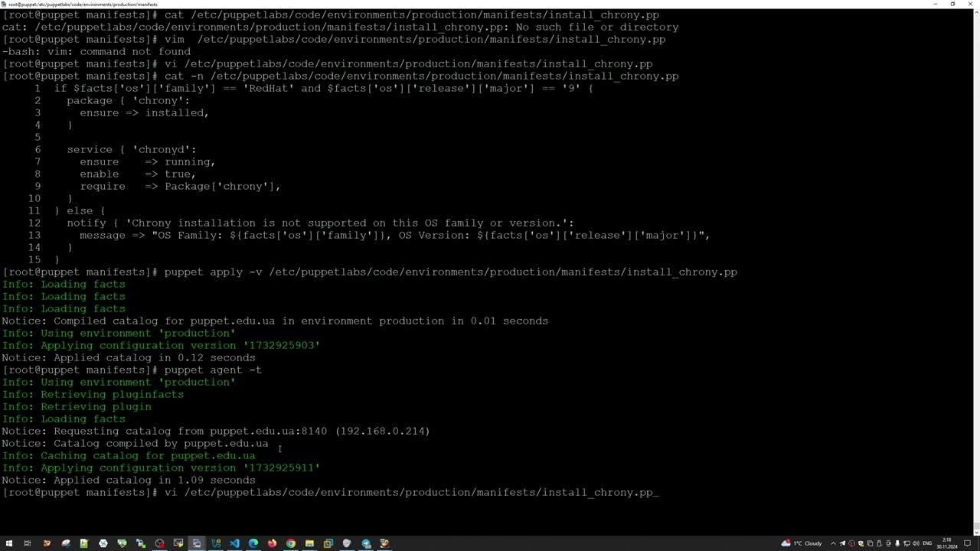Click the terminal scrollbar up arrow

975,12
